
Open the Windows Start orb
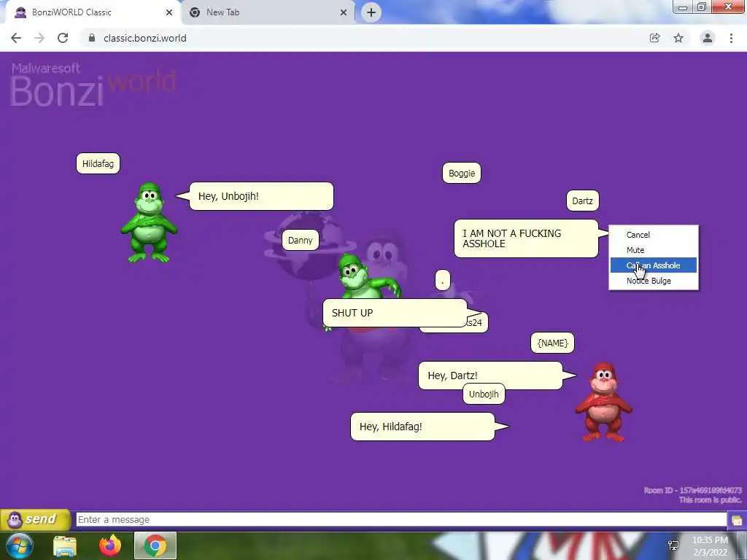[x=19, y=545]
